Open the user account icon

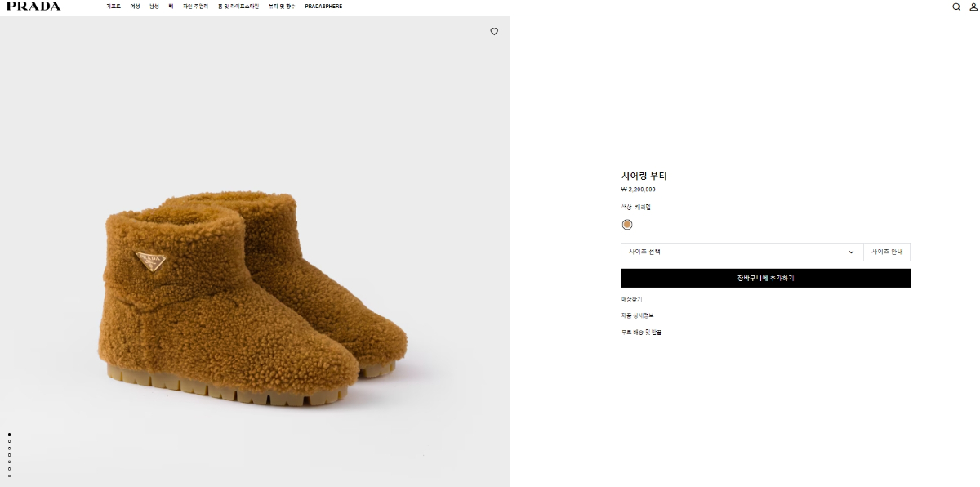pos(973,7)
